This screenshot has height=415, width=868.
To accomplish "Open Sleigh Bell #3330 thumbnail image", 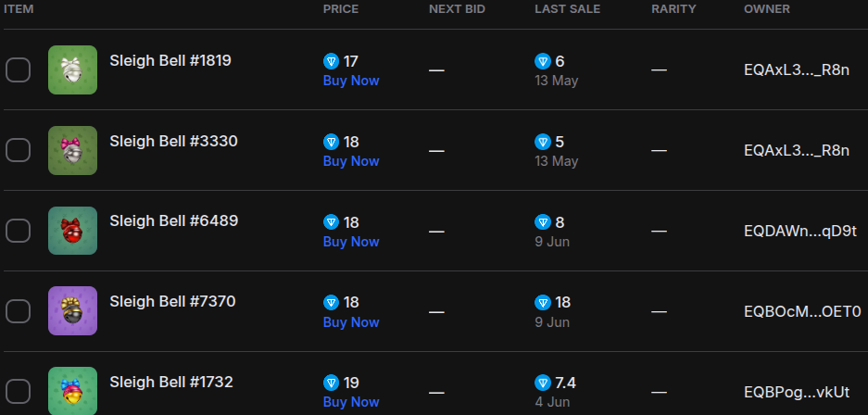I will (72, 150).
